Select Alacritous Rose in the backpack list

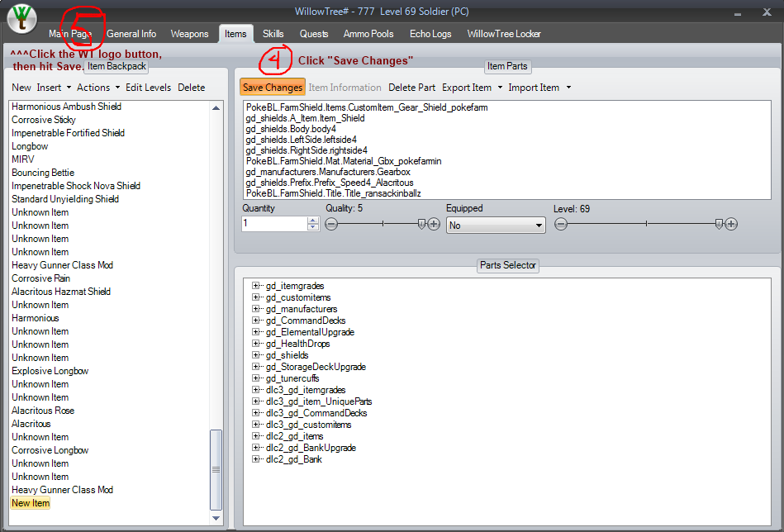click(x=43, y=411)
